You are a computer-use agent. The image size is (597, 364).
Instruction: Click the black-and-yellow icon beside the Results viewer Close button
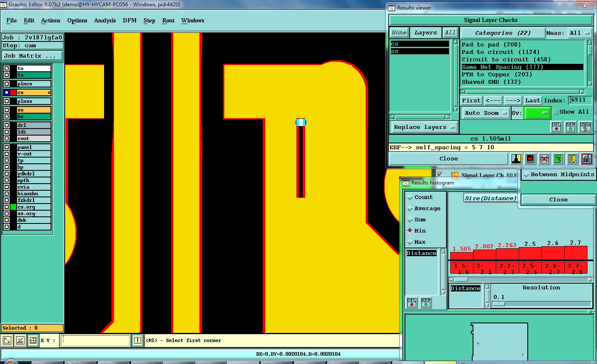point(516,158)
